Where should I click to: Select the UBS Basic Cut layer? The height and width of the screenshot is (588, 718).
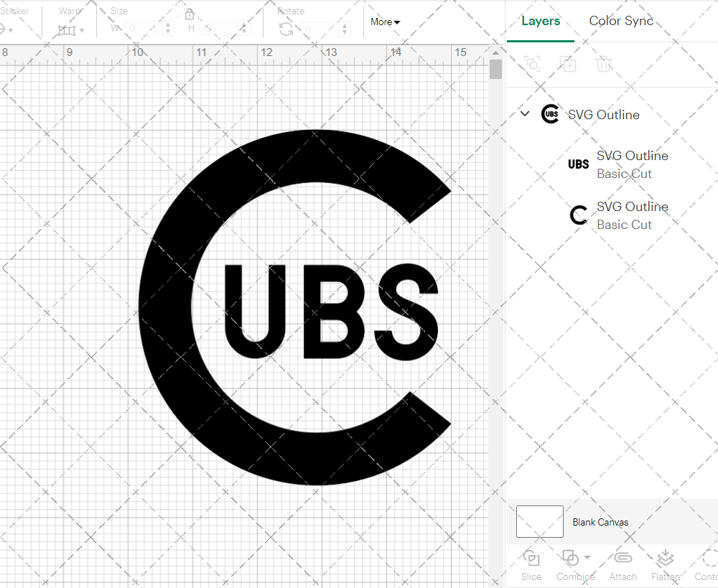632,164
